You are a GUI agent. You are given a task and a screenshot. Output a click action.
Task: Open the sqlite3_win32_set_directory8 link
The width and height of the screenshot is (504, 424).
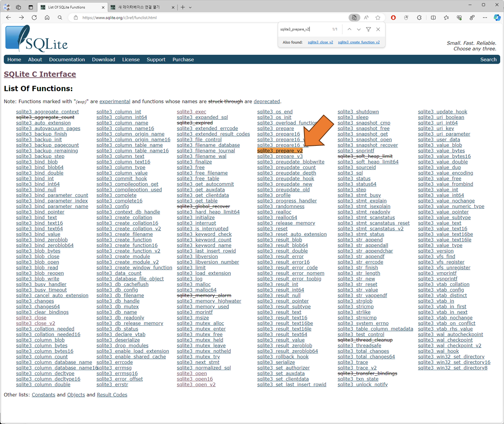click(453, 368)
